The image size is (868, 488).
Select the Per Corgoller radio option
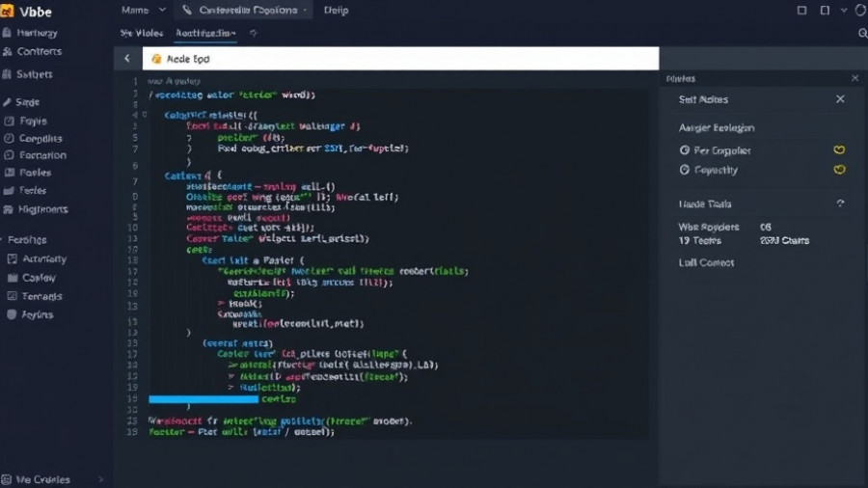coord(684,149)
